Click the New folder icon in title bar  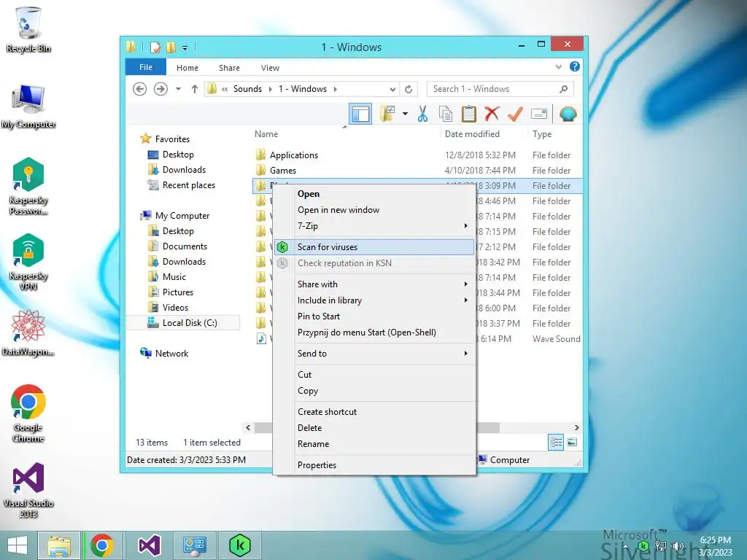171,47
